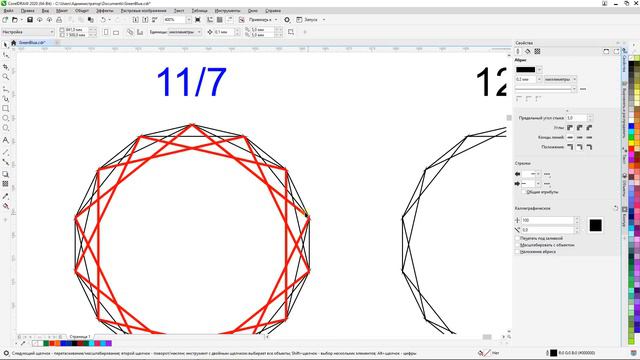This screenshot has width=640, height=360.
Task: Click the Full-screen preview icon
Action: point(198,20)
